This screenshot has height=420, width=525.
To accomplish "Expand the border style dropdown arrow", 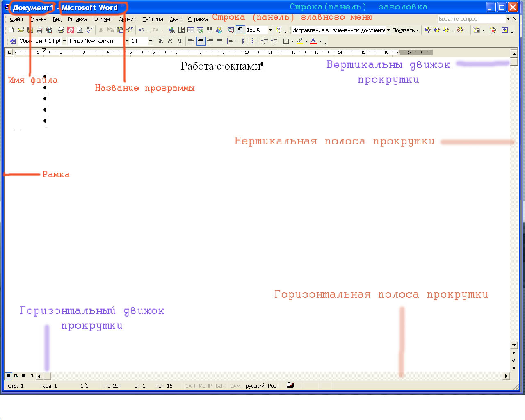I will tap(292, 41).
